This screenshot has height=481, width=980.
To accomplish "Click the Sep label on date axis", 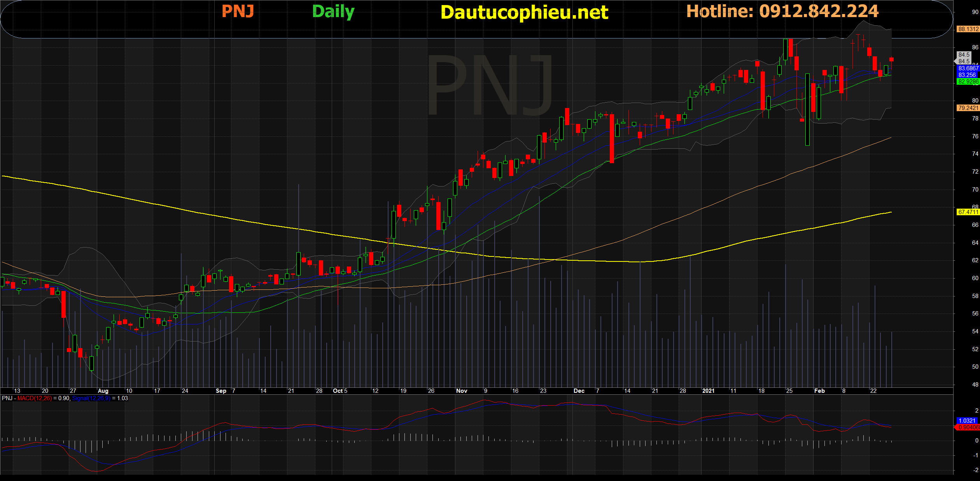I will (x=221, y=391).
